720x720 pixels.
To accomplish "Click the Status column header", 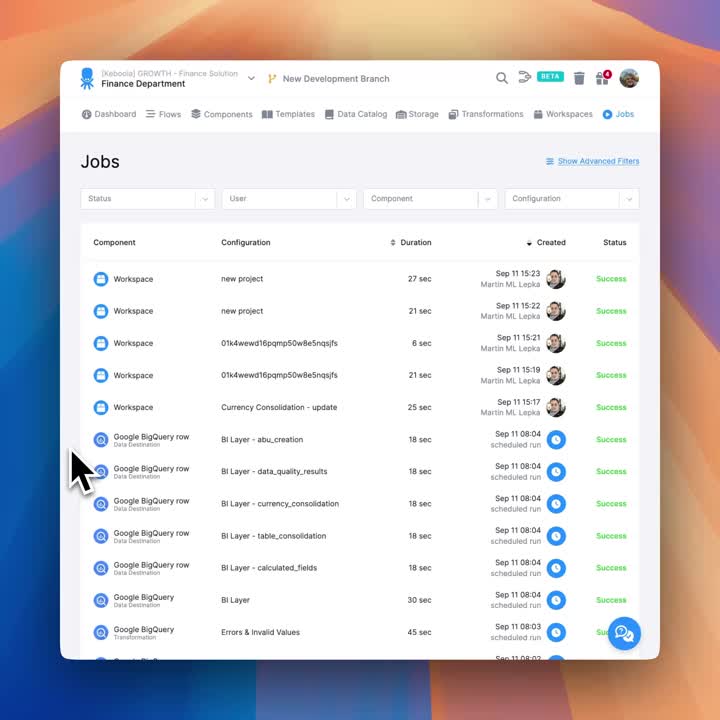I will (614, 242).
